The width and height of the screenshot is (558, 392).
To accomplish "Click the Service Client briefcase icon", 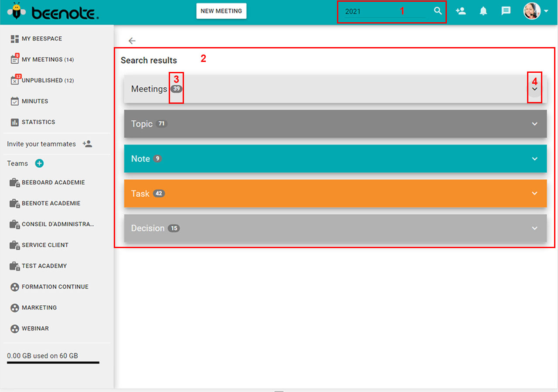I will click(15, 245).
